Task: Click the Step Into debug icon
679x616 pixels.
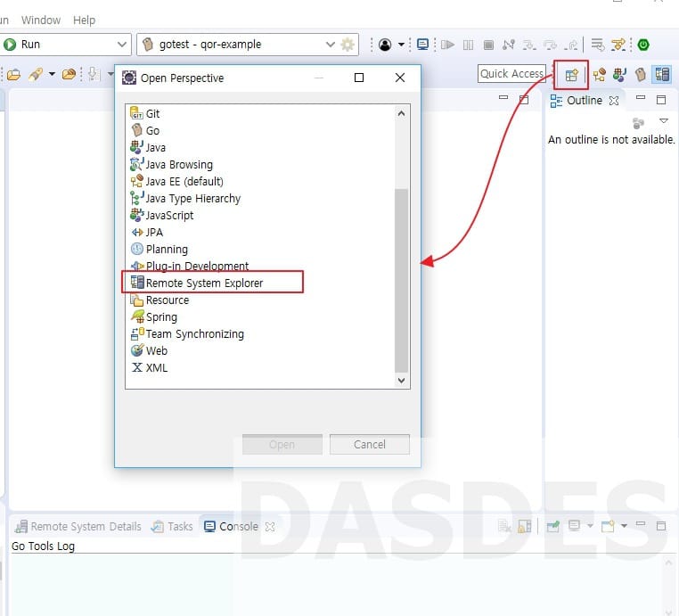Action: (529, 45)
